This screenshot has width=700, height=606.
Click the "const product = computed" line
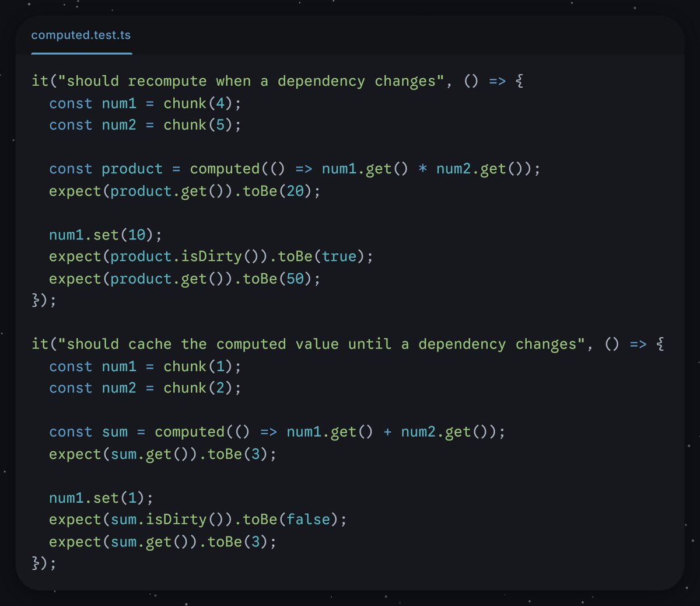tap(295, 169)
